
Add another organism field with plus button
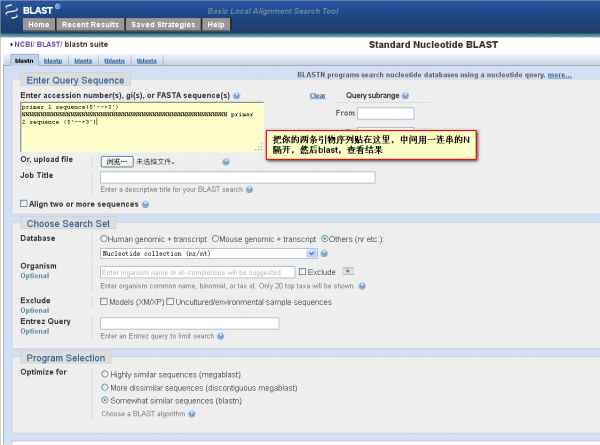click(348, 271)
